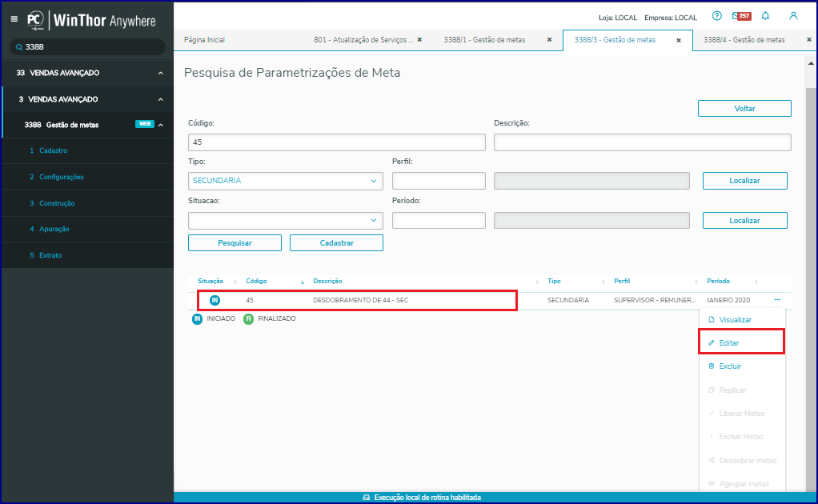Collapse the 3388 Gestão de metas node
Image resolution: width=818 pixels, height=504 pixels.
(161, 125)
